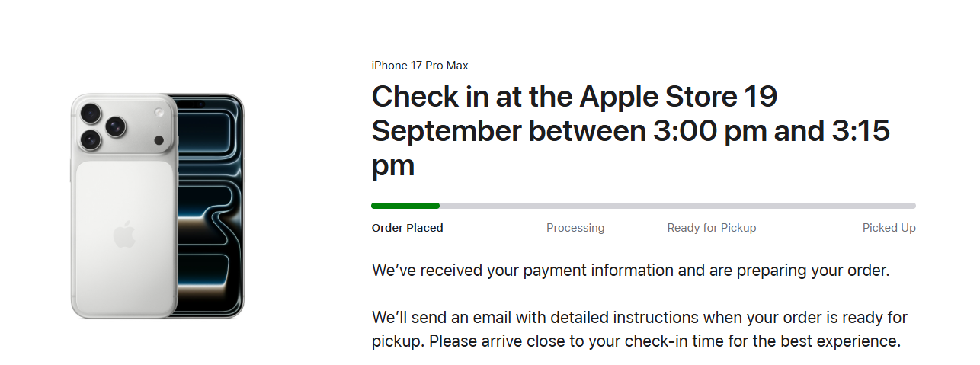Select the 'Ready for Pickup' status step

(712, 228)
